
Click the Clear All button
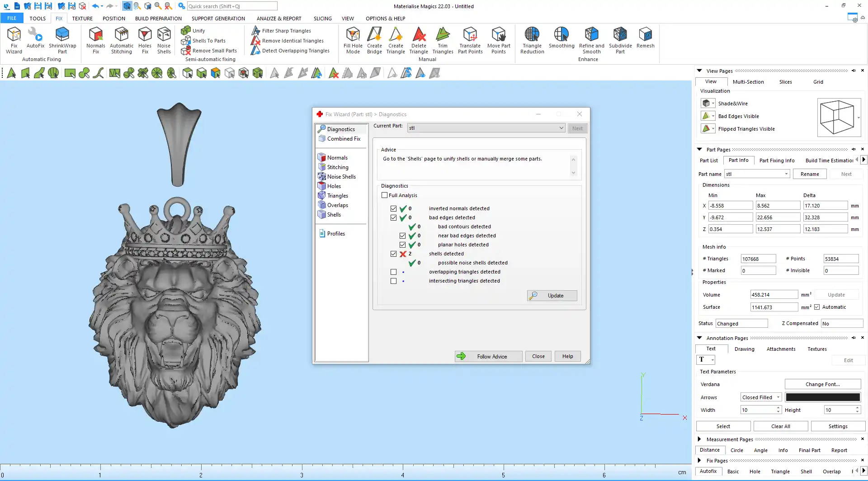[x=781, y=426]
